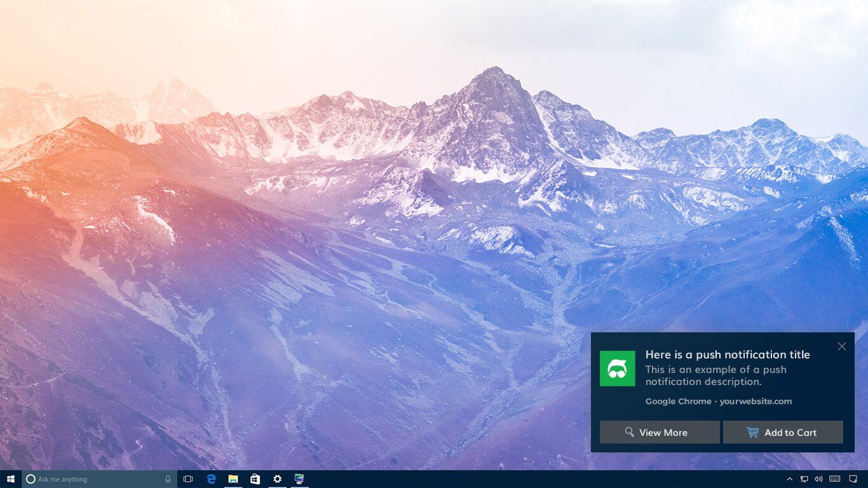
Task: Expand the hidden system tray icons
Action: coord(790,479)
